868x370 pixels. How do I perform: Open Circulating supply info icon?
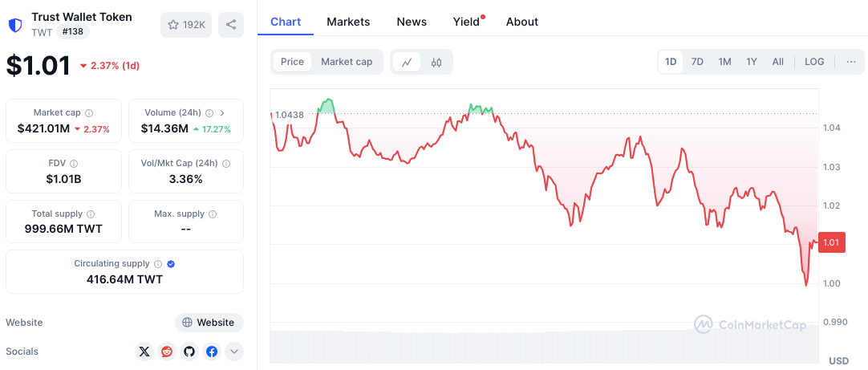click(158, 264)
